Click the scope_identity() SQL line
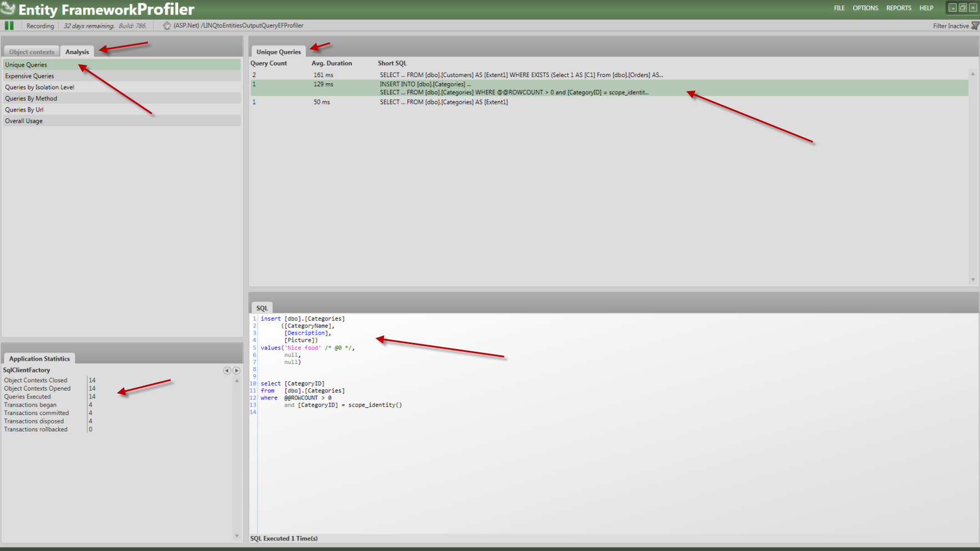 click(x=343, y=405)
